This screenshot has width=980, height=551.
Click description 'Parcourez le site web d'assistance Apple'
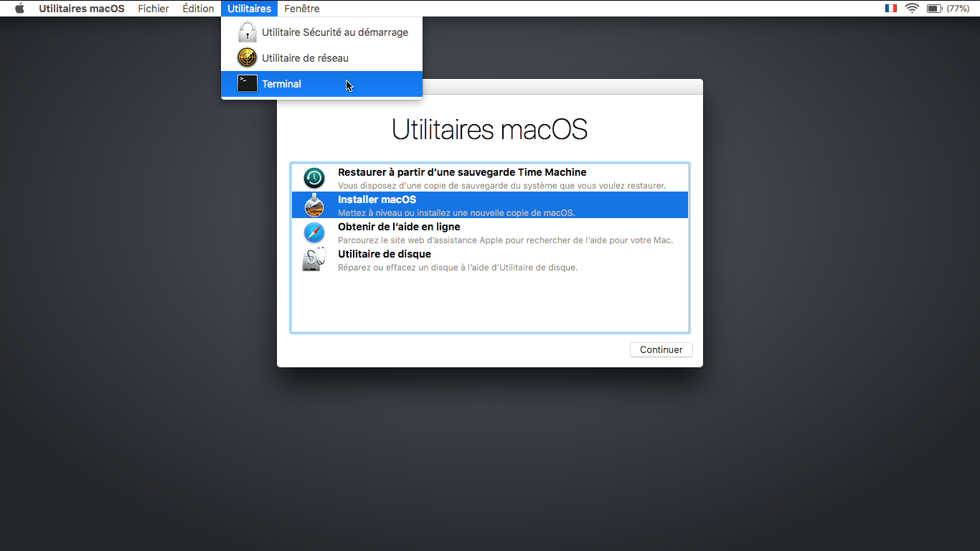pos(505,240)
